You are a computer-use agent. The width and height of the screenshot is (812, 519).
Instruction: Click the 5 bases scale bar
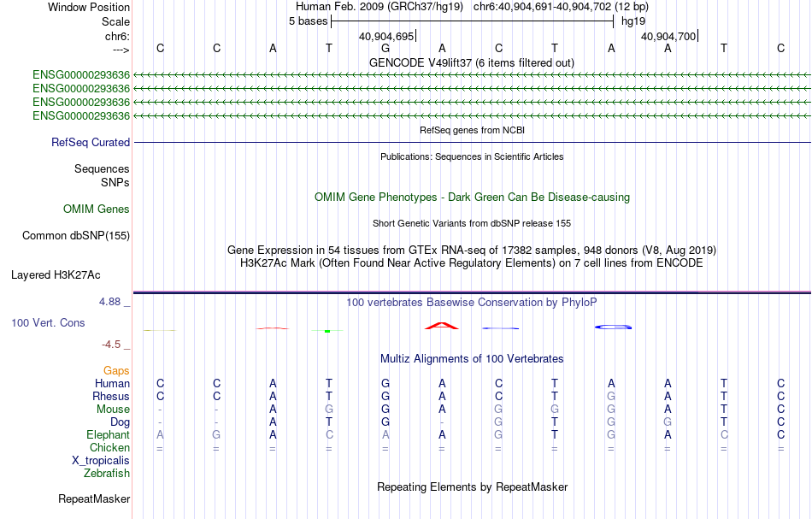tap(473, 21)
